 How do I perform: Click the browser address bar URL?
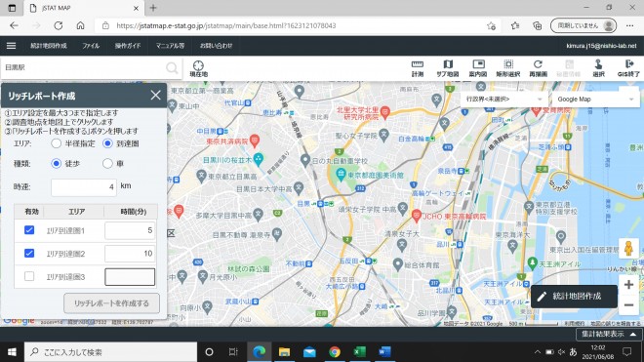(226, 25)
